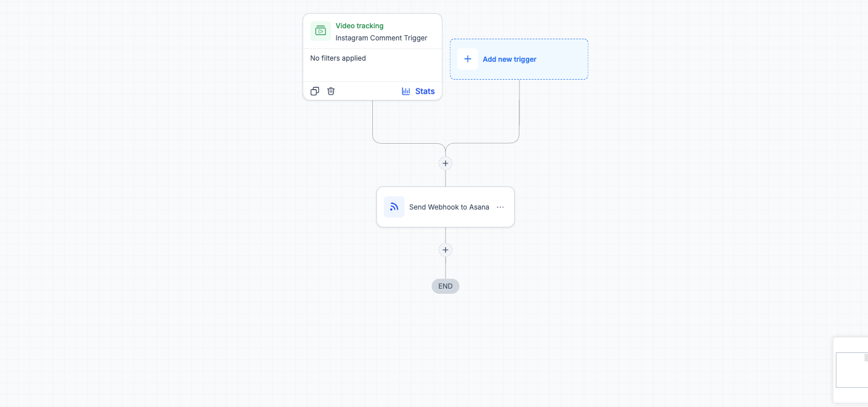Screen dimensions: 868x407
Task: Open the three-dot menu on Send Webhook node
Action: click(x=500, y=207)
